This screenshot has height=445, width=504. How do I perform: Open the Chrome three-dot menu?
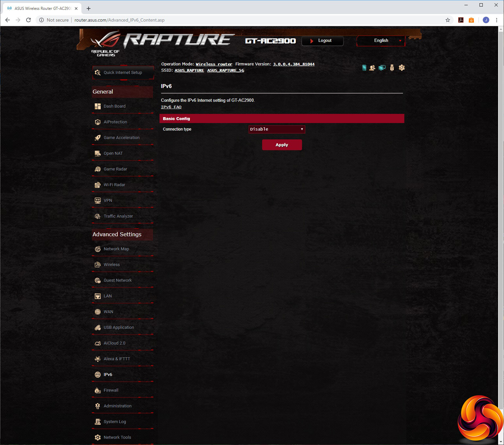(496, 20)
